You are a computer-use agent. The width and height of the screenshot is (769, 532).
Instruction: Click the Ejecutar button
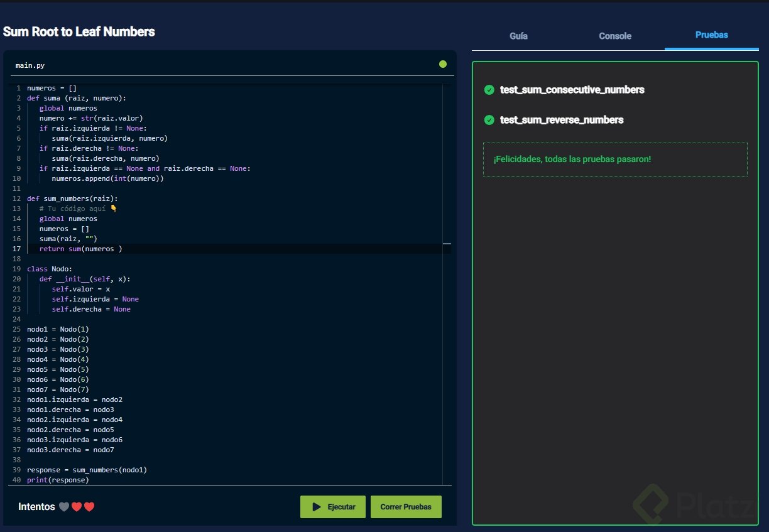tap(333, 507)
